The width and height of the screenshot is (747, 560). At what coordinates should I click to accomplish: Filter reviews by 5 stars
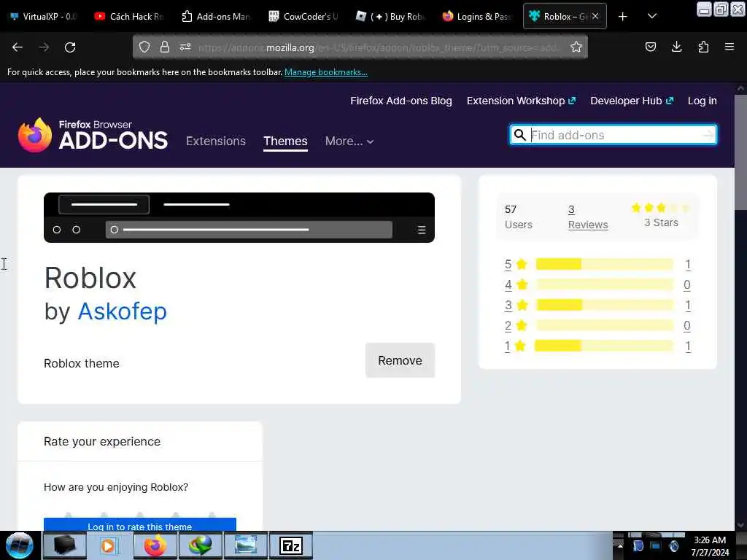(x=516, y=264)
